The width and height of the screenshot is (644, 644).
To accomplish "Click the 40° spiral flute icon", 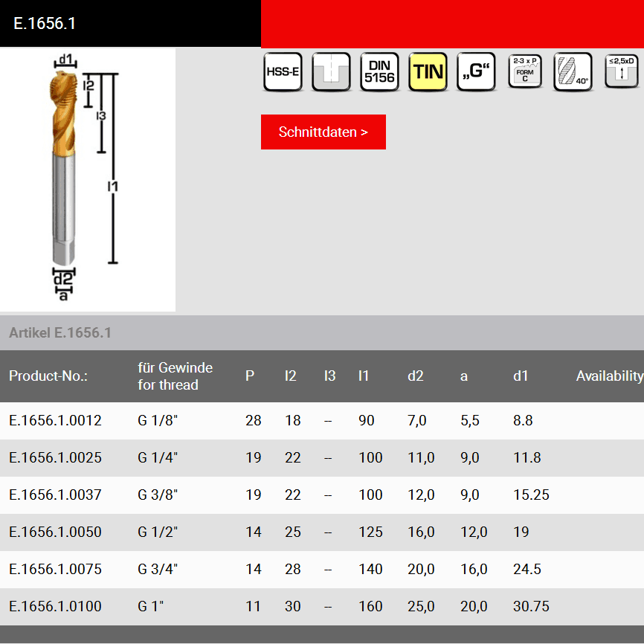I will [573, 72].
